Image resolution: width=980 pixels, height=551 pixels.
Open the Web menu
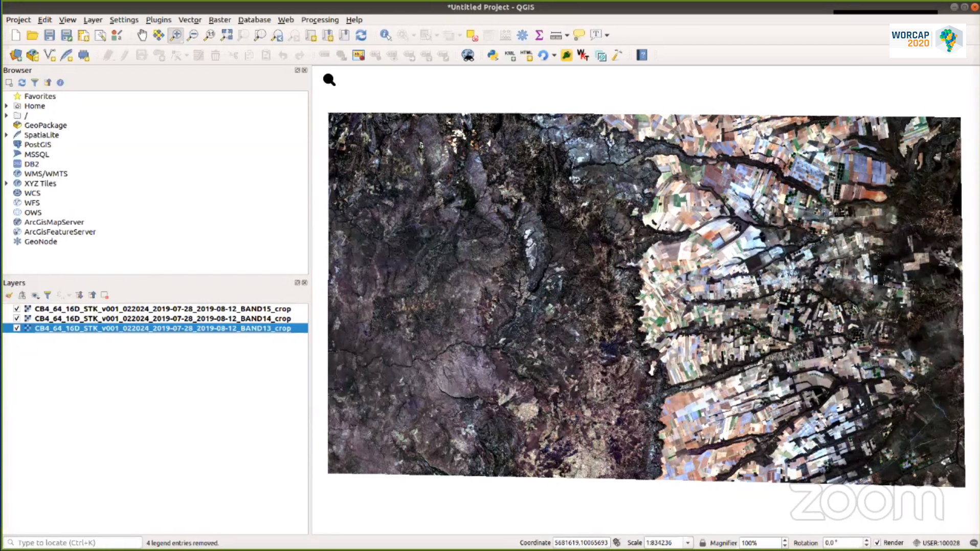tap(285, 19)
